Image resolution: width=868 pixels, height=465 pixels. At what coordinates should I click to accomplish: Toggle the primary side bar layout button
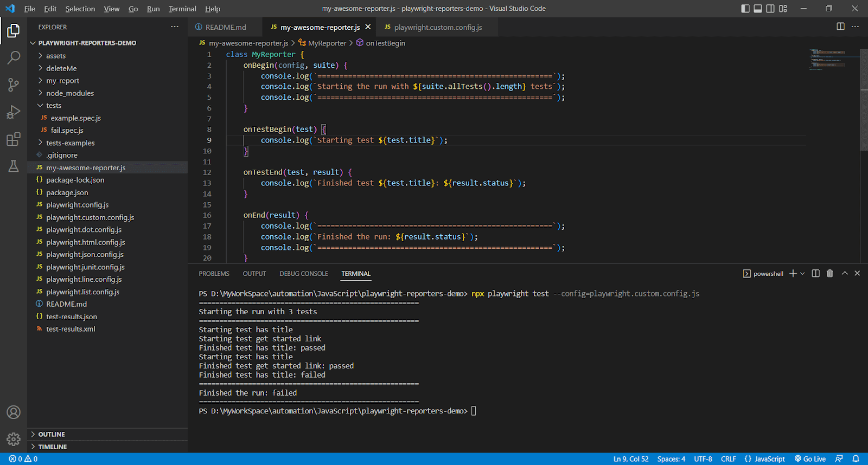coord(745,9)
